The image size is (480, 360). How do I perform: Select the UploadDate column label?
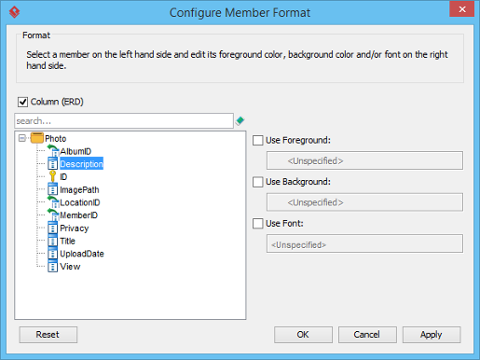pyautogui.click(x=82, y=254)
